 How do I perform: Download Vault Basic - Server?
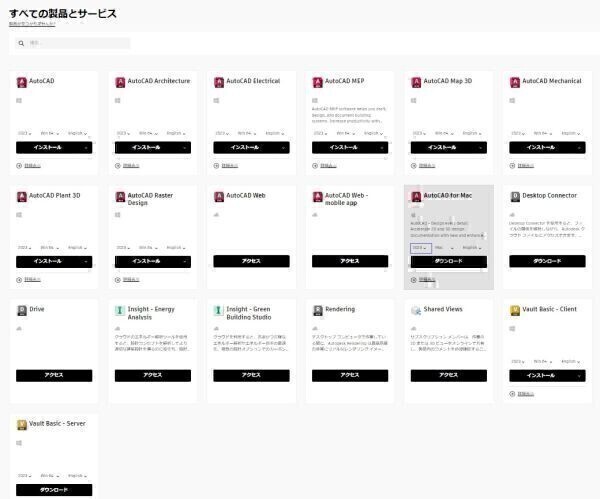tap(54, 490)
